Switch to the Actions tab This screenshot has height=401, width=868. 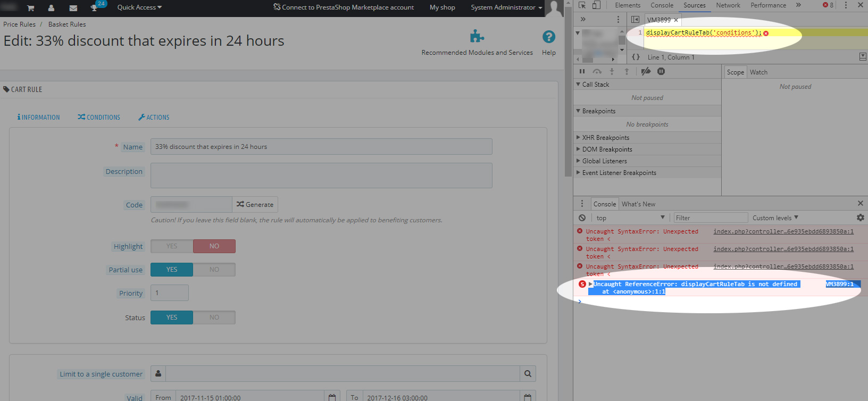pos(154,117)
